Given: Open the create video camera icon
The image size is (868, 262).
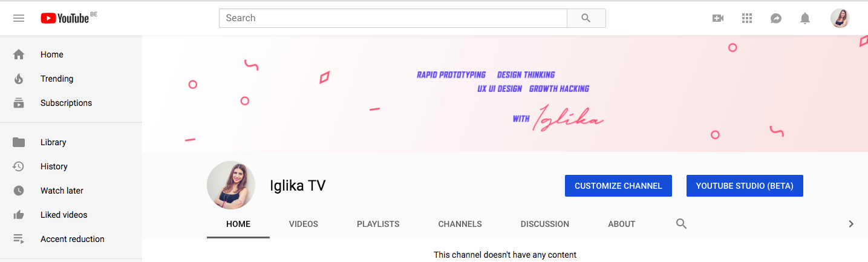Looking at the screenshot, I should tap(718, 18).
